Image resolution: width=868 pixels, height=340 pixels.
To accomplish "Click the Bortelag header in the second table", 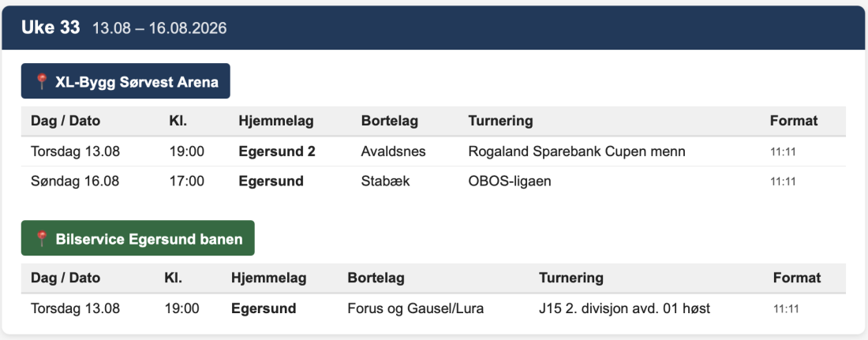I will tap(376, 278).
